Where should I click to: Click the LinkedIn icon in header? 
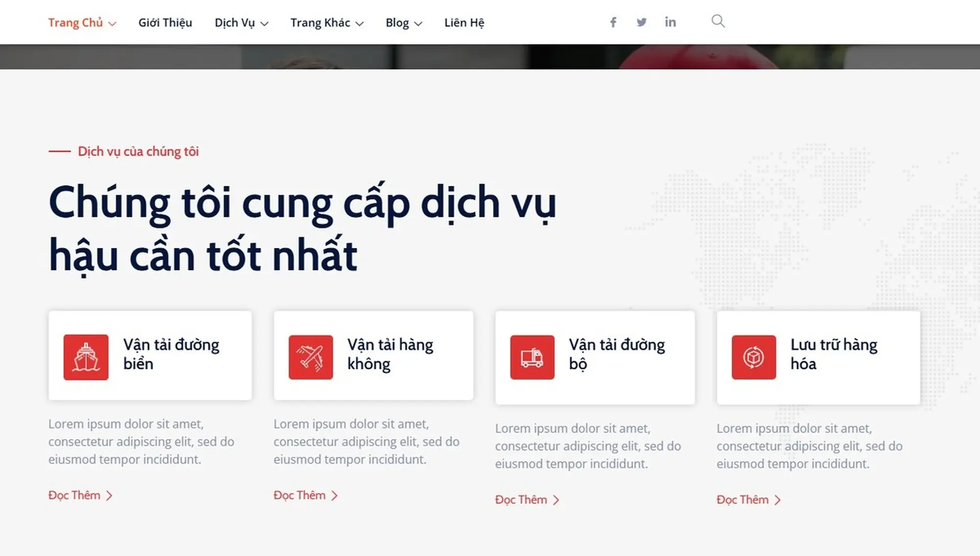[x=670, y=22]
